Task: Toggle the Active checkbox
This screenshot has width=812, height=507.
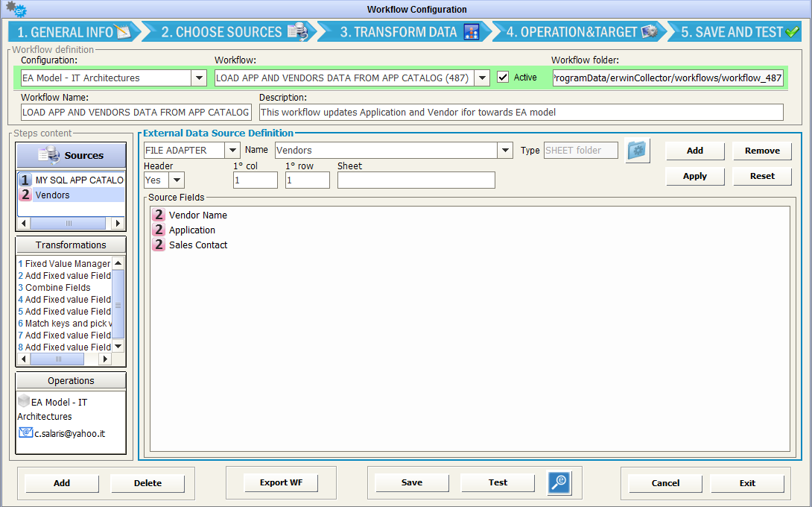Action: [502, 78]
